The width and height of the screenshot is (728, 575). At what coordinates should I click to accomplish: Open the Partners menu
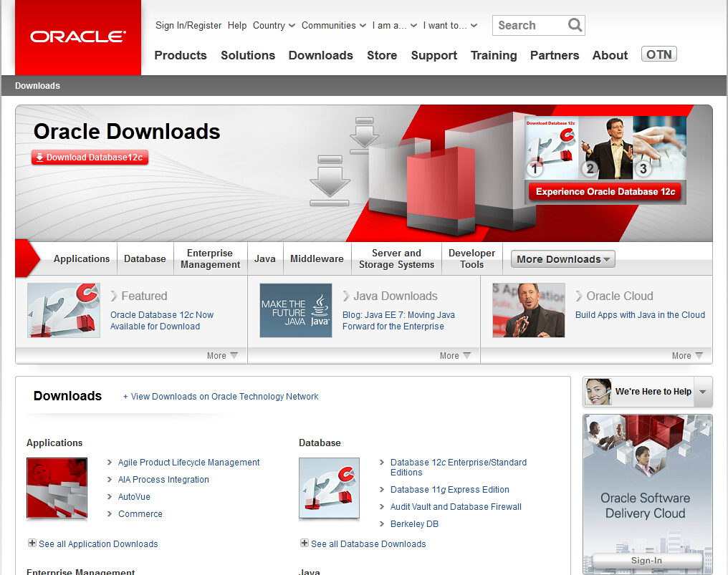pyautogui.click(x=555, y=55)
